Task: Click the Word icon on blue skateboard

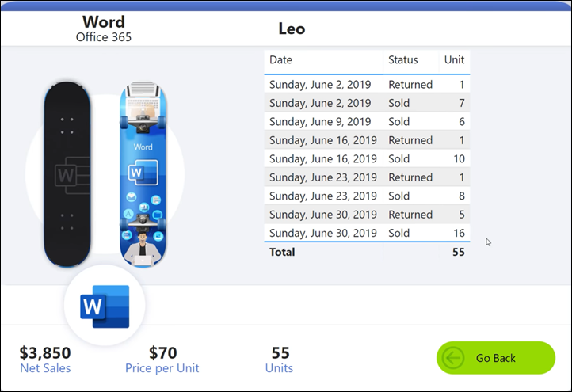Action: (x=145, y=170)
